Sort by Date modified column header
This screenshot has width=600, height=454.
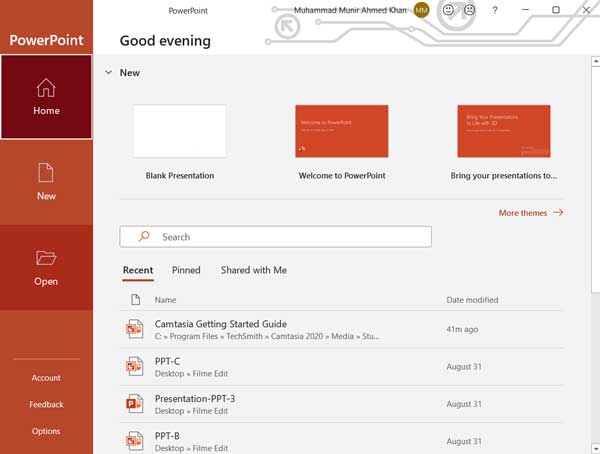[x=472, y=300]
